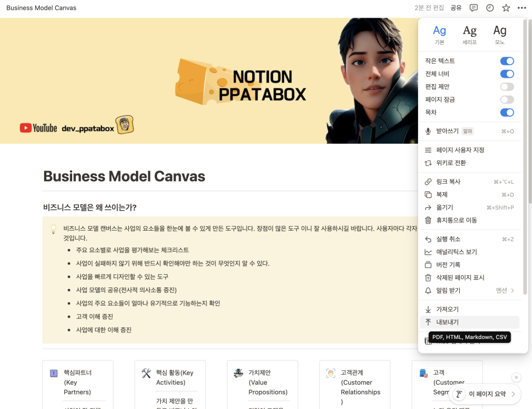Click the arrow icon beside 옮기기
This screenshot has width=532, height=409.
(428, 208)
